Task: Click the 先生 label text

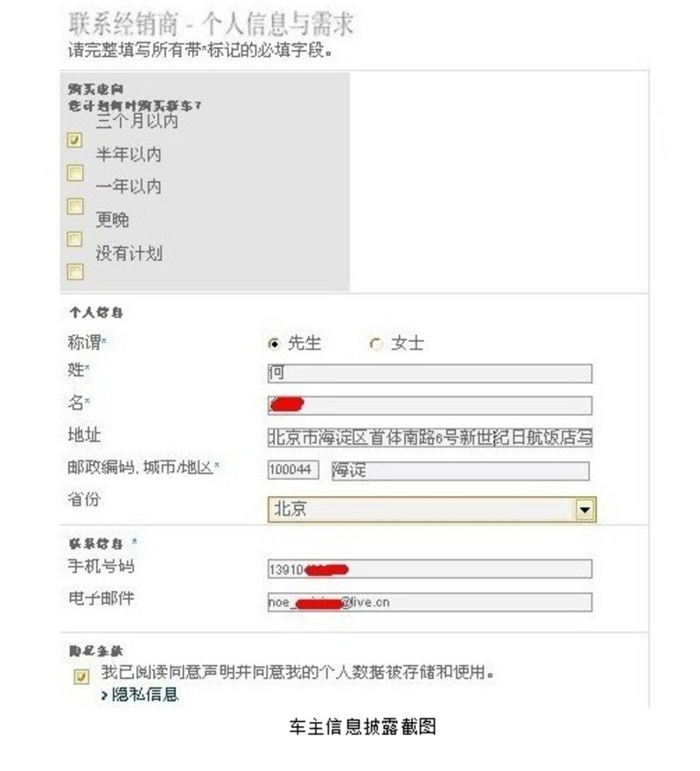Action: [304, 343]
